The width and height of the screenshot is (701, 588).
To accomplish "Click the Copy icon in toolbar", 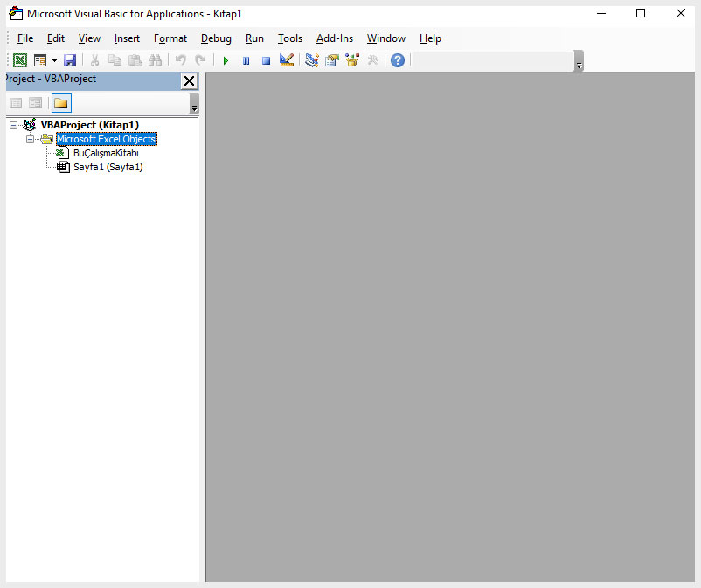I will tap(115, 60).
